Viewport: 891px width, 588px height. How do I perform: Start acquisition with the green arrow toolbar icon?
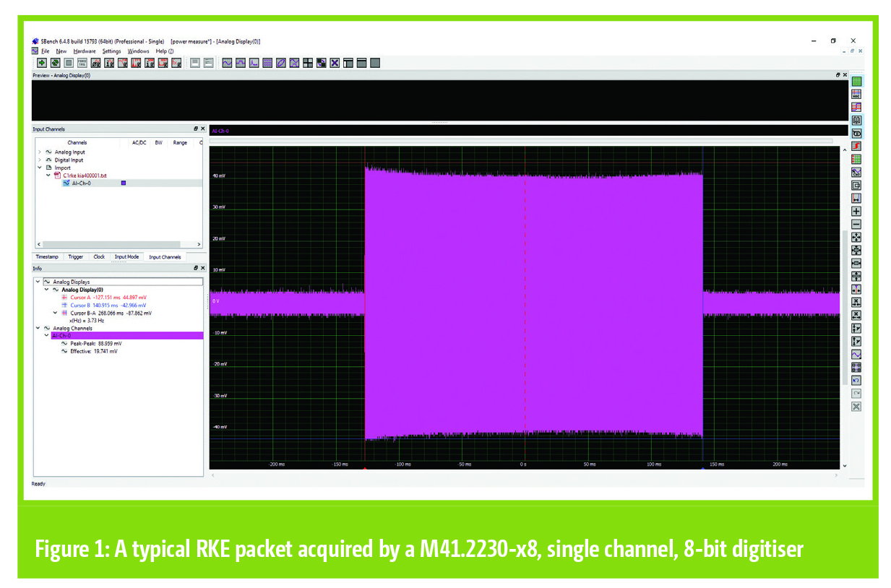[41, 63]
